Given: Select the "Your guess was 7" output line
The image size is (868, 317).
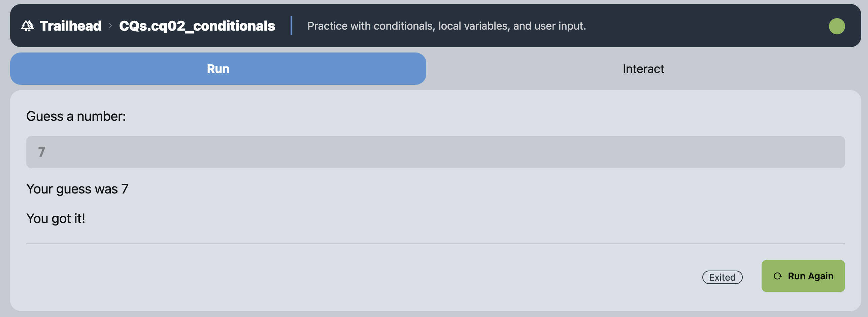Looking at the screenshot, I should (77, 189).
